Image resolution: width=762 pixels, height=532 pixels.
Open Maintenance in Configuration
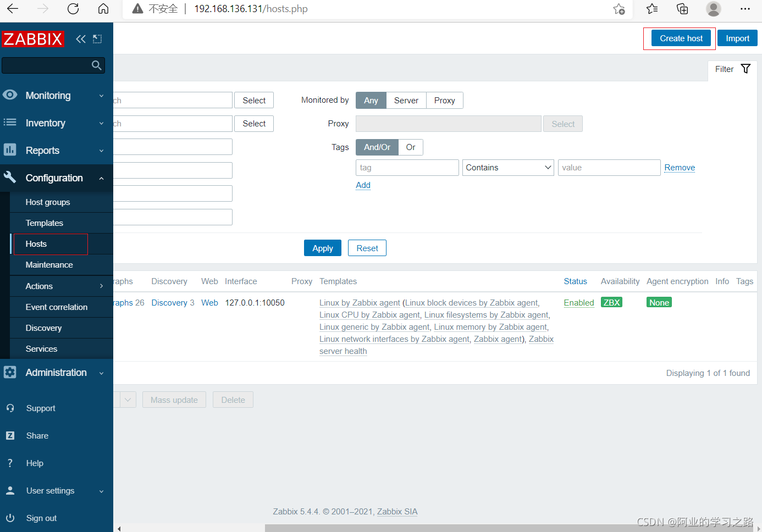coord(49,265)
